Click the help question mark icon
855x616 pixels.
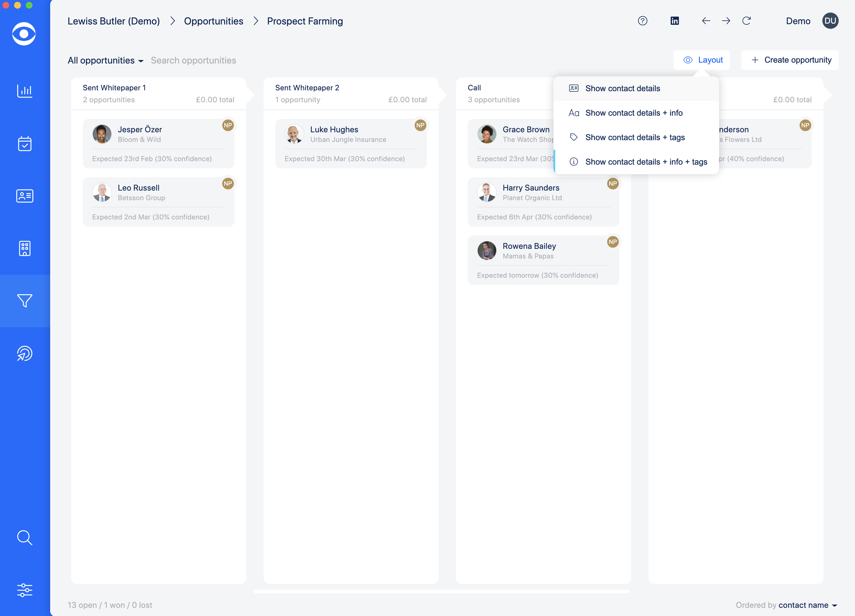pyautogui.click(x=642, y=21)
